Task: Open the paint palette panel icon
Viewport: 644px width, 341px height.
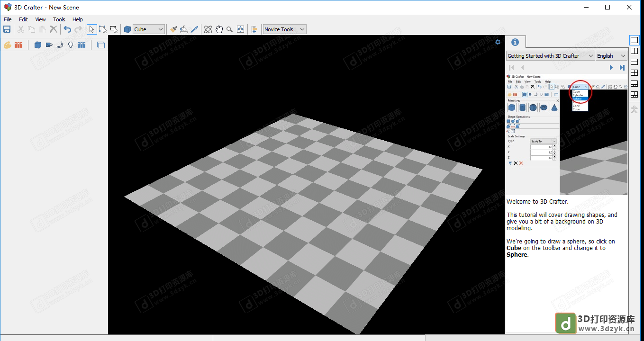Action: pyautogui.click(x=8, y=45)
